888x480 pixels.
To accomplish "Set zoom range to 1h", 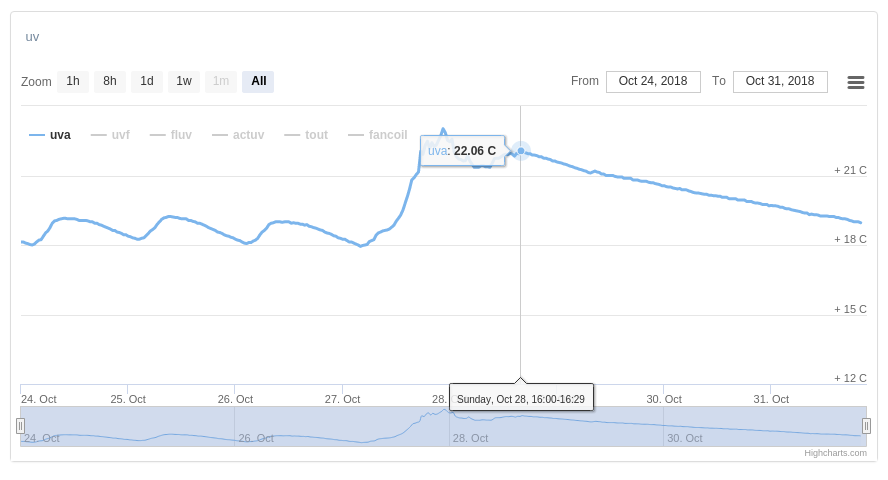I will (73, 81).
